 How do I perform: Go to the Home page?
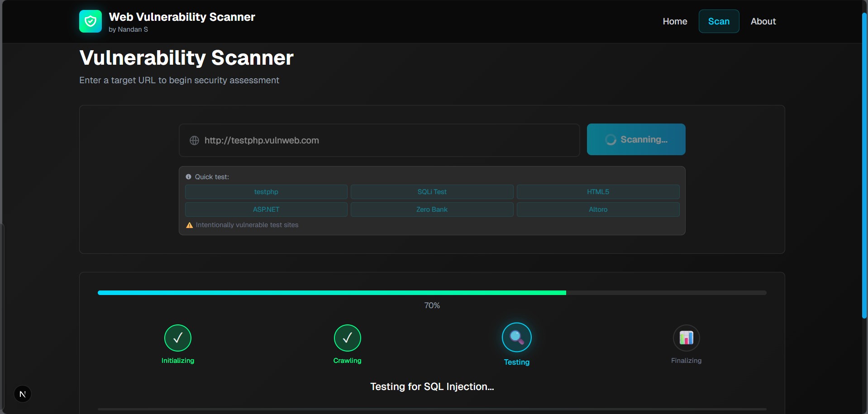click(x=675, y=21)
